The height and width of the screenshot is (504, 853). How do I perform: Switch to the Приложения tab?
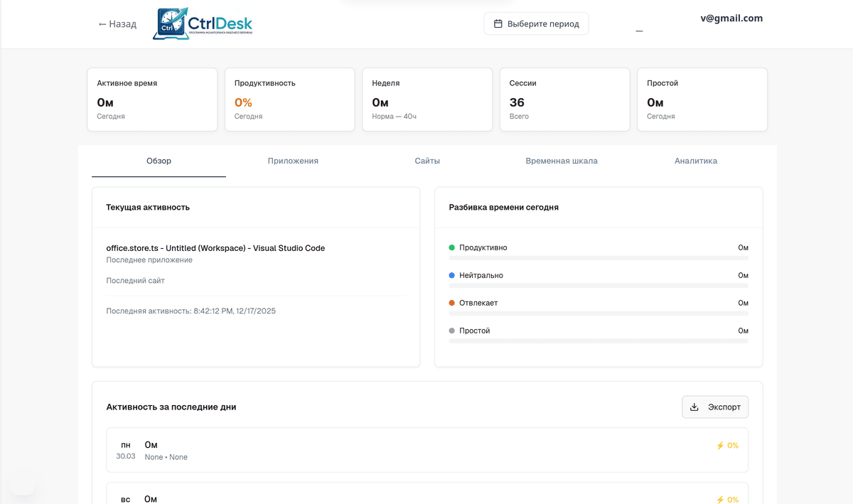(x=293, y=161)
